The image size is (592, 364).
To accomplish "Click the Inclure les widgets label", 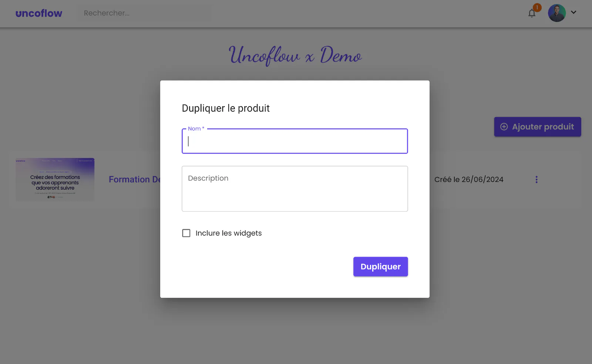I will click(x=229, y=233).
